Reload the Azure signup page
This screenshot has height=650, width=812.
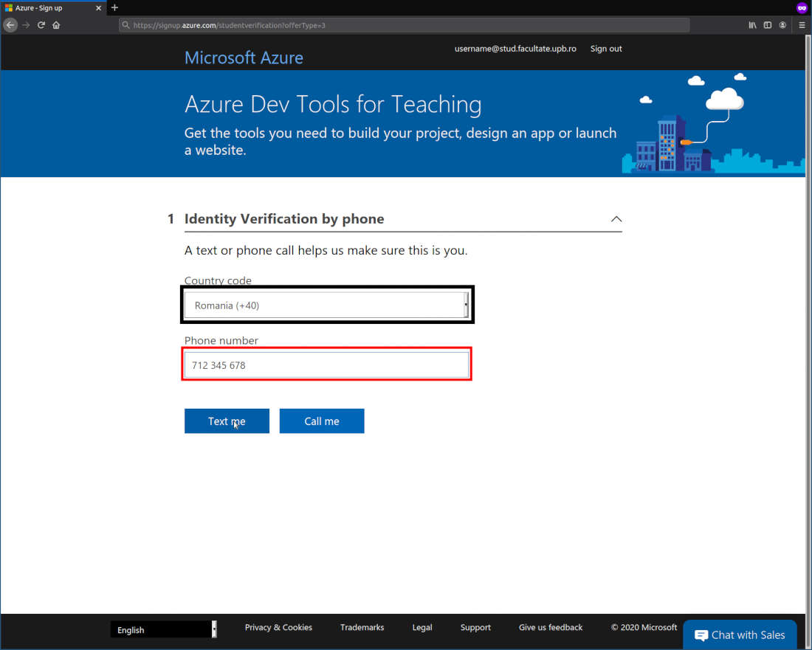coord(42,24)
